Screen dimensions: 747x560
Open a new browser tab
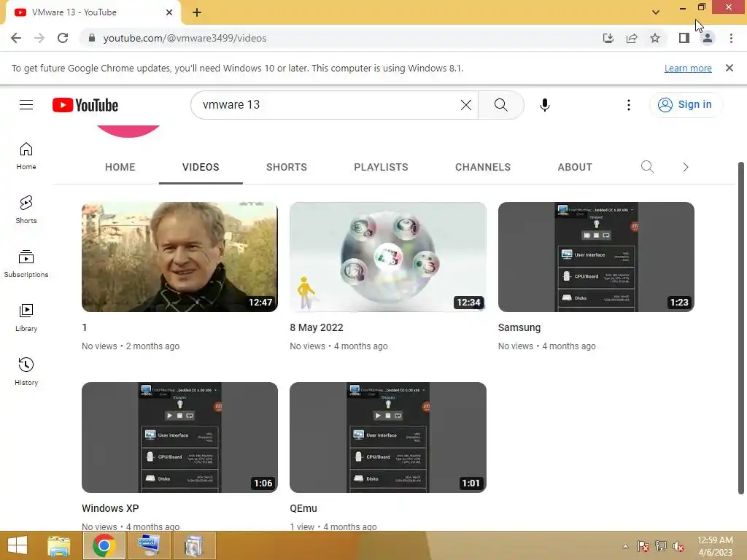click(x=197, y=12)
